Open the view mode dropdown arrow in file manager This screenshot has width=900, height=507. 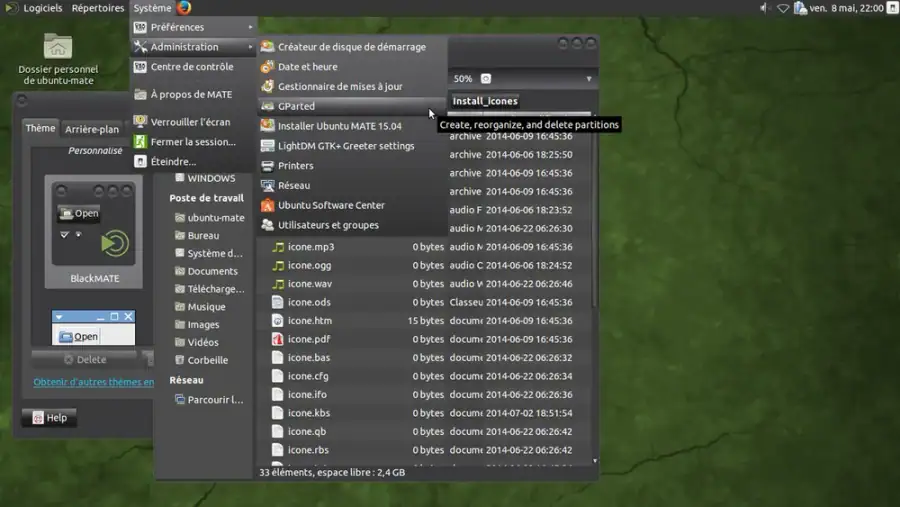coord(589,79)
